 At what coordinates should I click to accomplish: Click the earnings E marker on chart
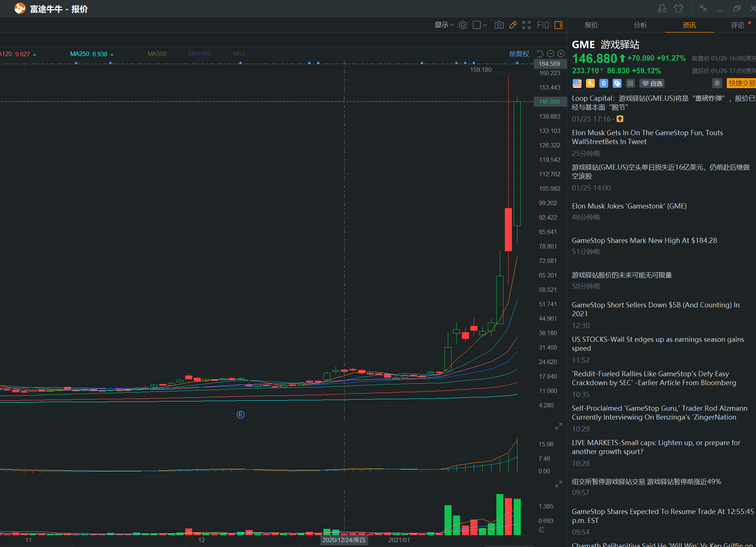tap(240, 414)
